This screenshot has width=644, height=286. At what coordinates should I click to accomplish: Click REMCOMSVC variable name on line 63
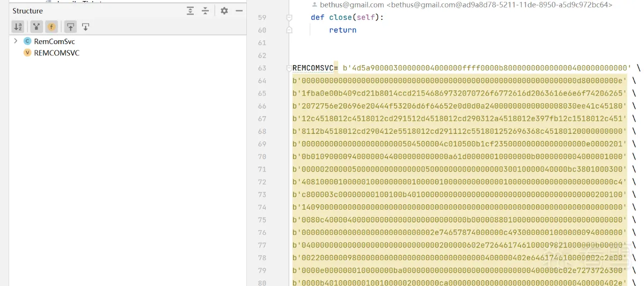point(313,68)
